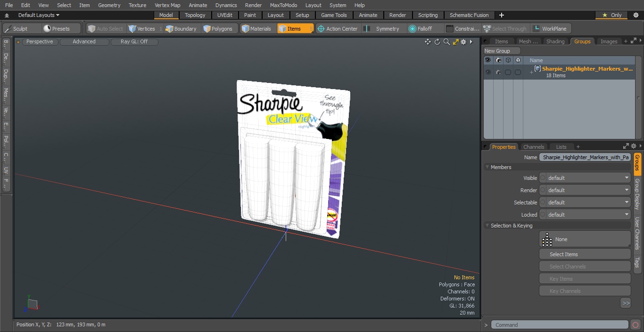644x332 pixels.
Task: Open the Presets browser
Action: pos(61,29)
